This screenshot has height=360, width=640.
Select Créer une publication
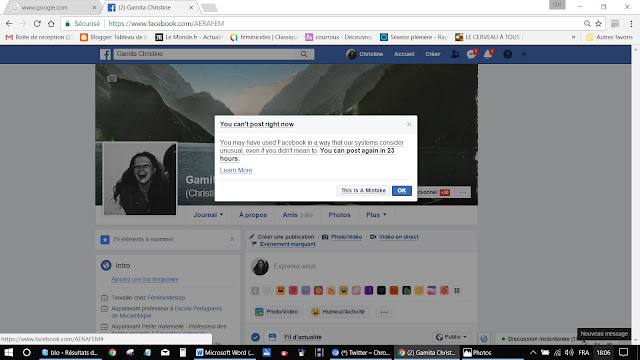[x=282, y=237]
